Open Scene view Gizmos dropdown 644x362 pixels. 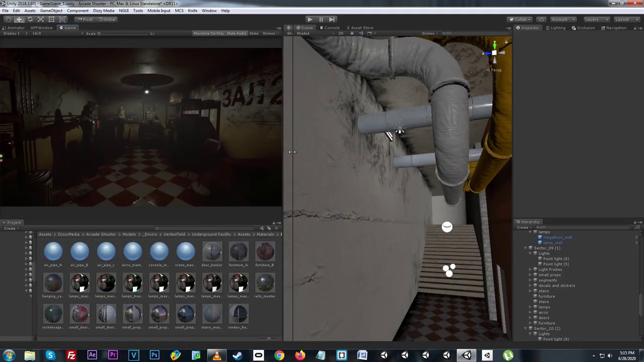click(x=430, y=33)
